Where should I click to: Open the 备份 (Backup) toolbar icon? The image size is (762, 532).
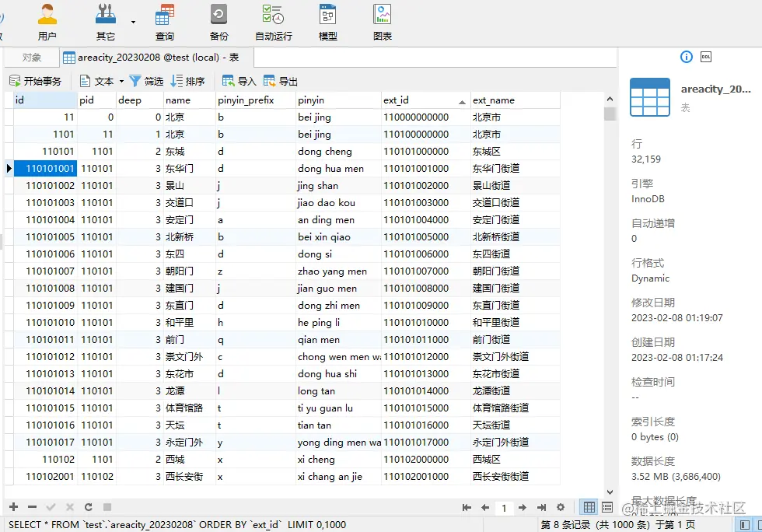pos(218,22)
